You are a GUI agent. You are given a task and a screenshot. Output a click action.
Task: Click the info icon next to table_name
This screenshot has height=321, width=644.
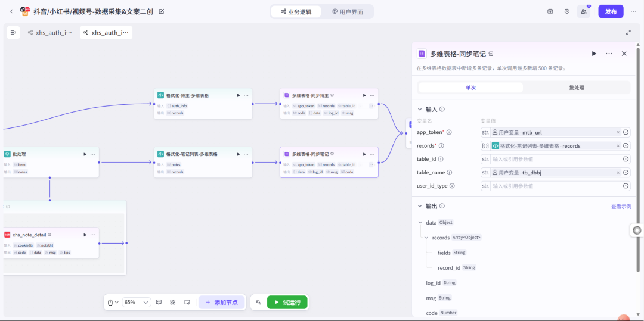pos(450,173)
